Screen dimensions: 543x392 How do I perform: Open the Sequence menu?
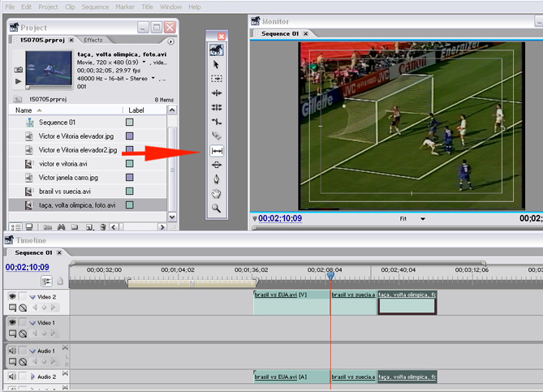95,6
